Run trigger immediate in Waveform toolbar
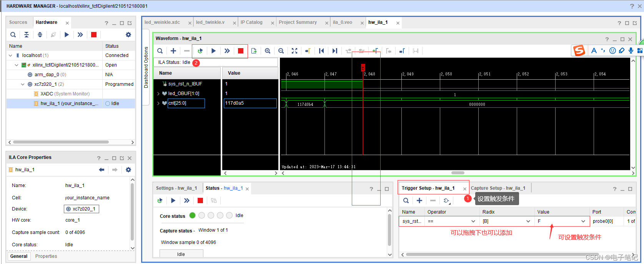The image size is (644, 264). coord(227,51)
